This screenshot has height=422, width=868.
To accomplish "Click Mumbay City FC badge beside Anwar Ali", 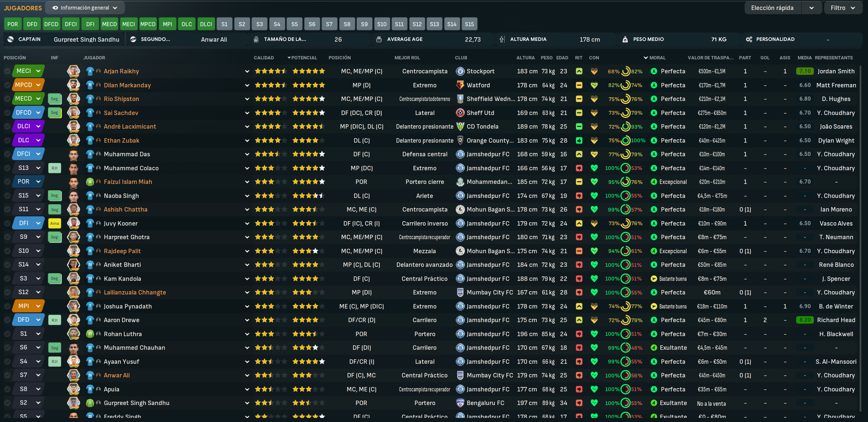I will (x=460, y=375).
